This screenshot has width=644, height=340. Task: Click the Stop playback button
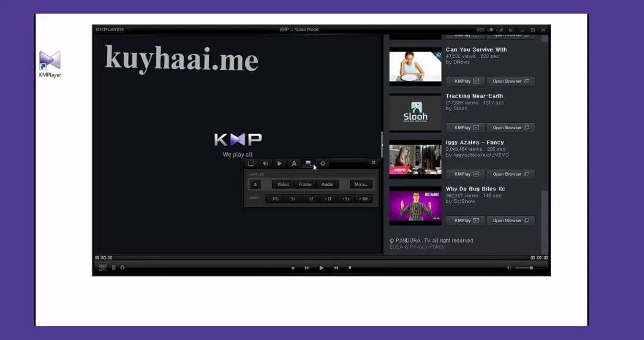350,268
